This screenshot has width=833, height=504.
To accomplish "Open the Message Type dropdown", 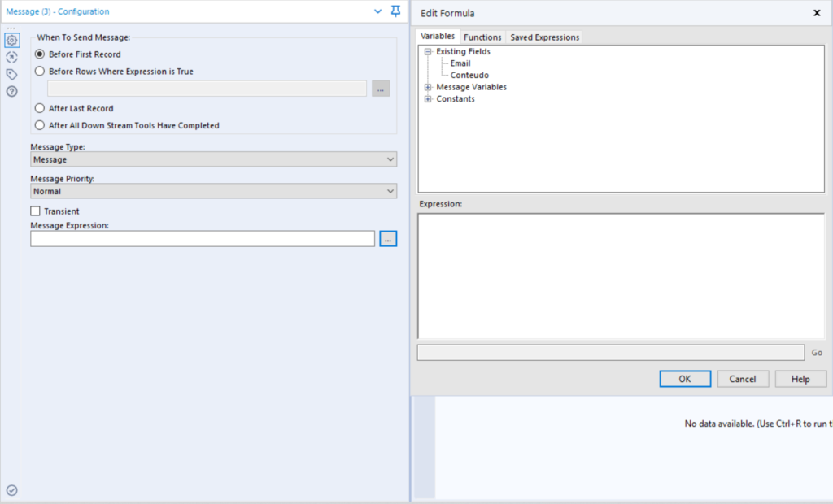I will (214, 159).
